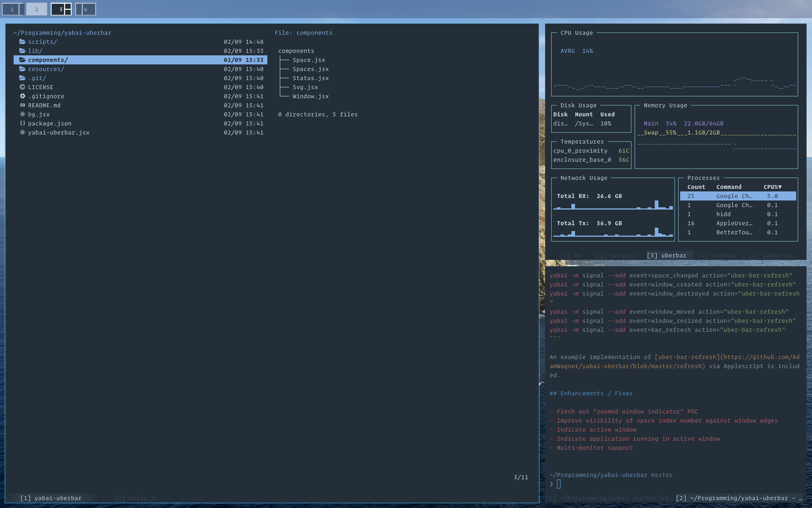Switch to the [4] uberbar-… tab
The width and height of the screenshot is (812, 508).
(x=721, y=255)
